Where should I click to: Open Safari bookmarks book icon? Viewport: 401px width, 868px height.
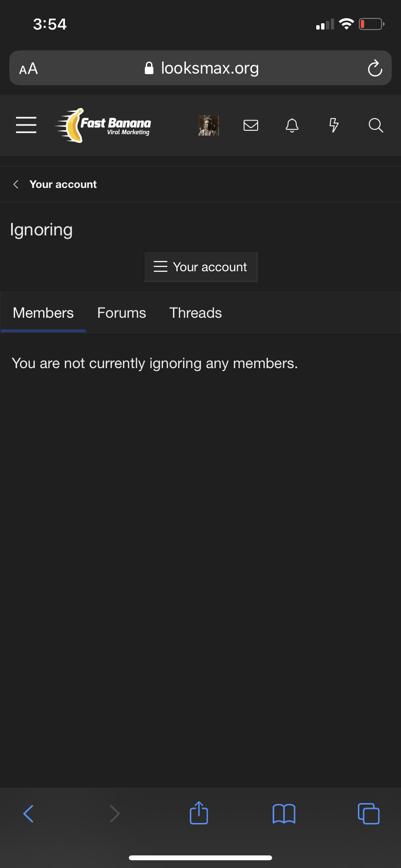point(284,814)
